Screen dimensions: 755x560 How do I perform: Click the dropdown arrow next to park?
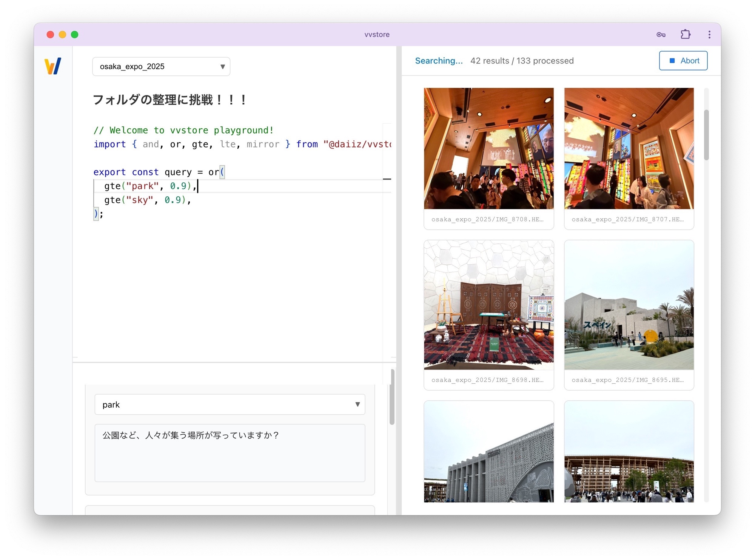pos(357,405)
